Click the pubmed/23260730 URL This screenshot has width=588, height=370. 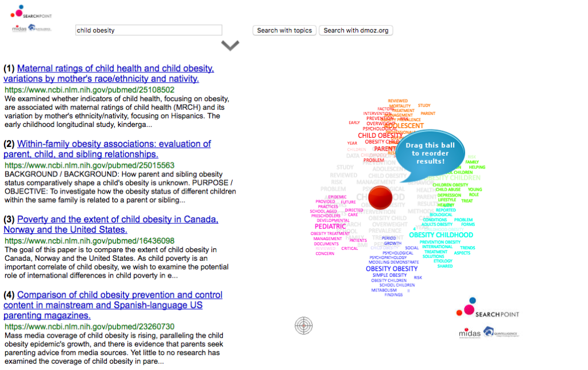click(x=90, y=327)
